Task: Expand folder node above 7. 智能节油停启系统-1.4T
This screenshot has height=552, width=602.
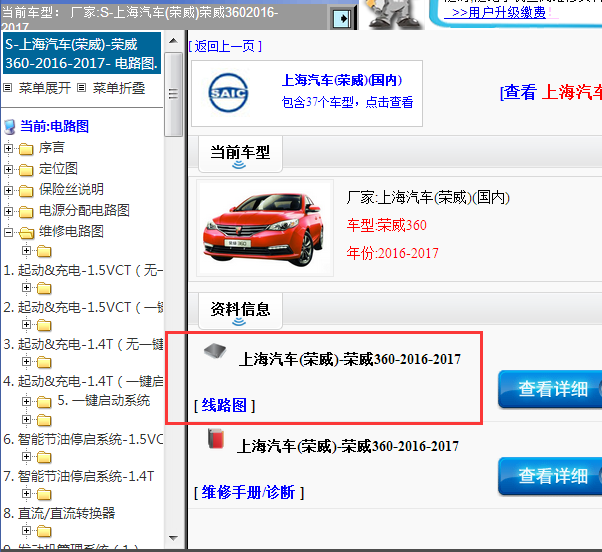Action: click(26, 456)
